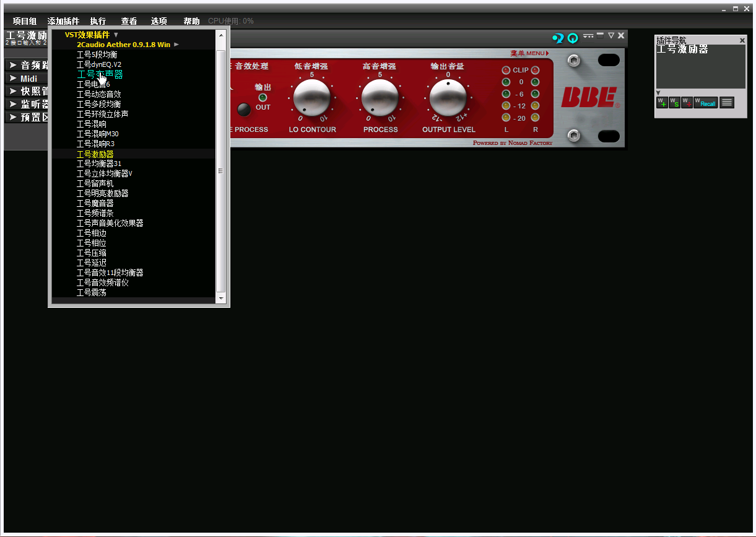The image size is (756, 537).
Task: Select the highlighted 工号变声器 plugin
Action: click(100, 74)
